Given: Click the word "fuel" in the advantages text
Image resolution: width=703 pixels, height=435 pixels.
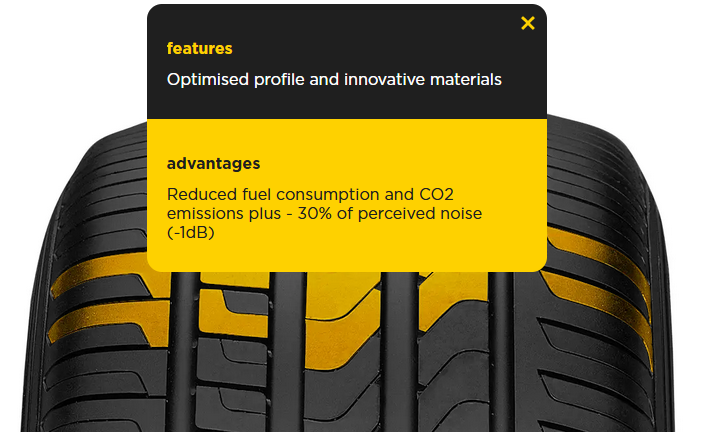Looking at the screenshot, I should click(x=247, y=194).
